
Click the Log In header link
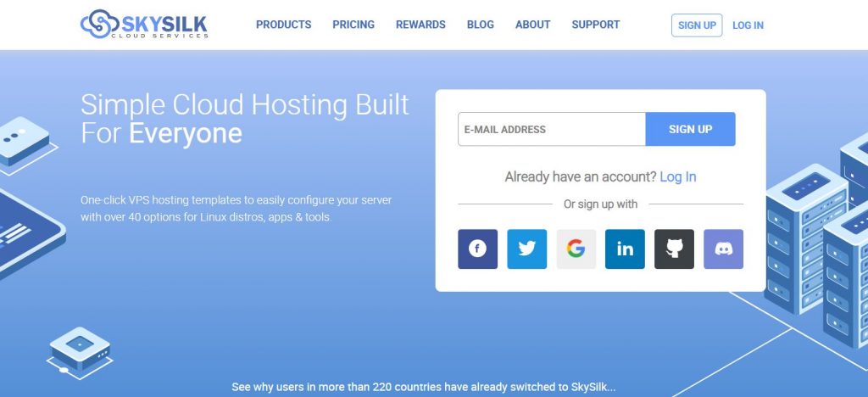tap(748, 25)
